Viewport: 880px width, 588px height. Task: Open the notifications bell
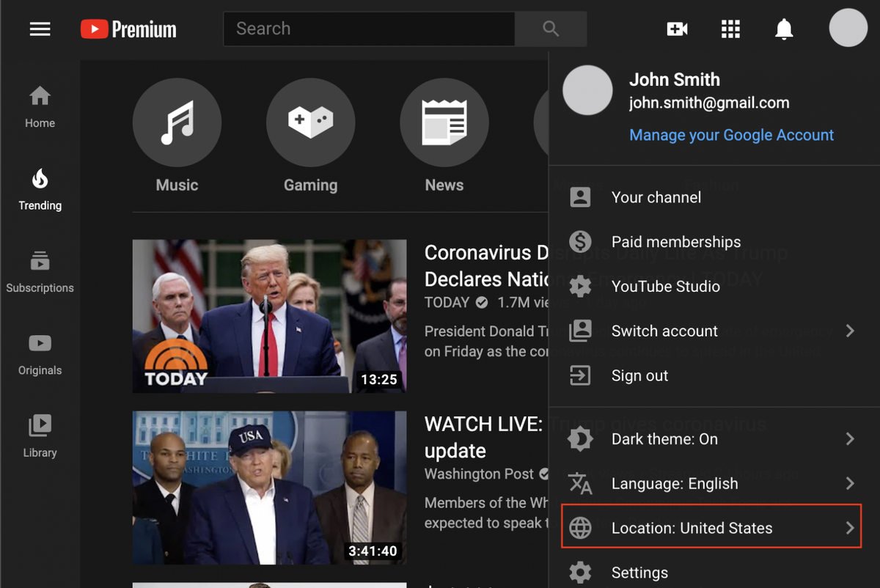784,29
